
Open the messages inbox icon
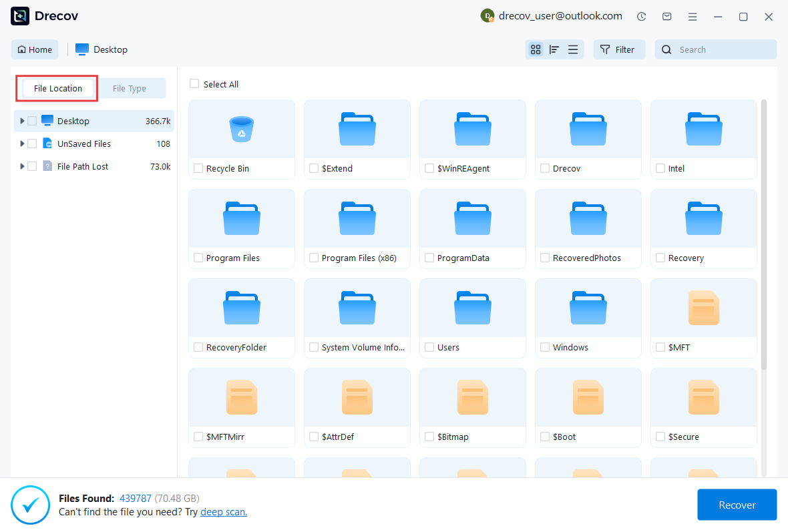(666, 15)
